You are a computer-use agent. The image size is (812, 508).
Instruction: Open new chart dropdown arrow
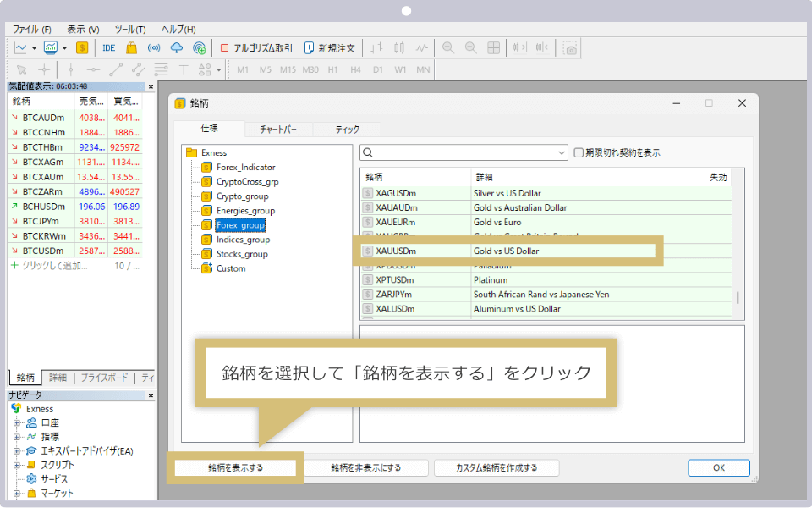tap(34, 48)
